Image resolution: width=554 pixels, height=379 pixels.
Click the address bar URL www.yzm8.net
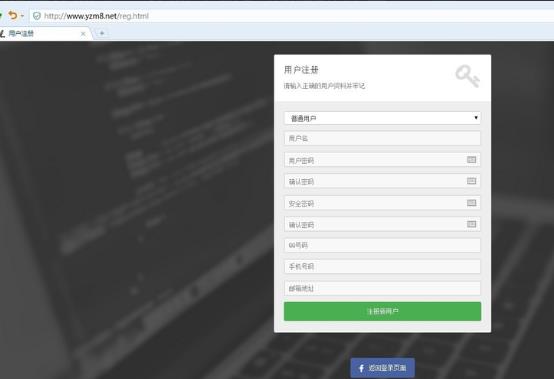pos(92,16)
